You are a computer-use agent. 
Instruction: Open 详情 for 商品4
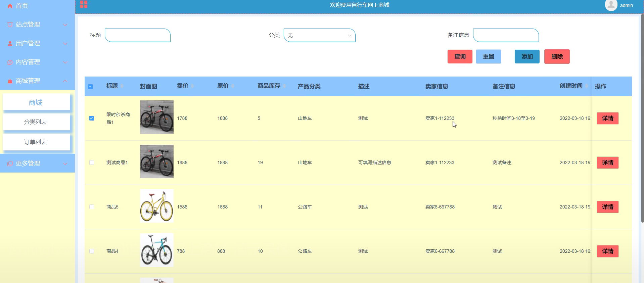pyautogui.click(x=608, y=251)
